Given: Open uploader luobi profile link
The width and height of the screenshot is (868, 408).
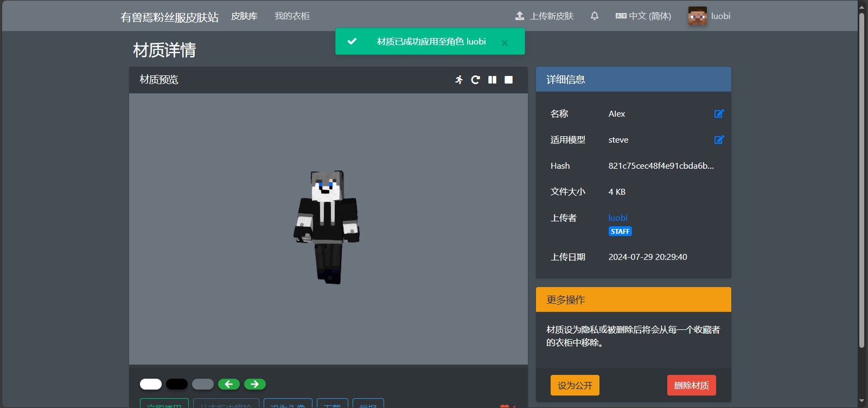Looking at the screenshot, I should [x=618, y=218].
